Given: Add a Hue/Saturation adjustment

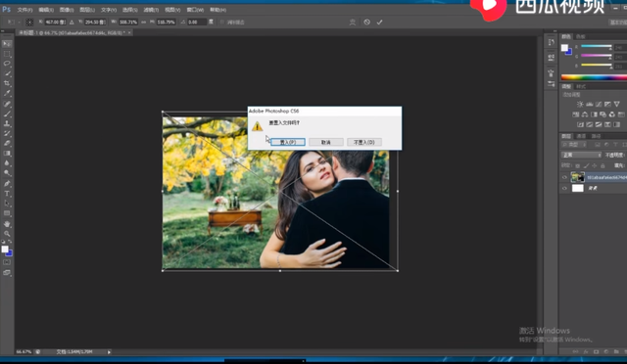Looking at the screenshot, I should point(575,114).
